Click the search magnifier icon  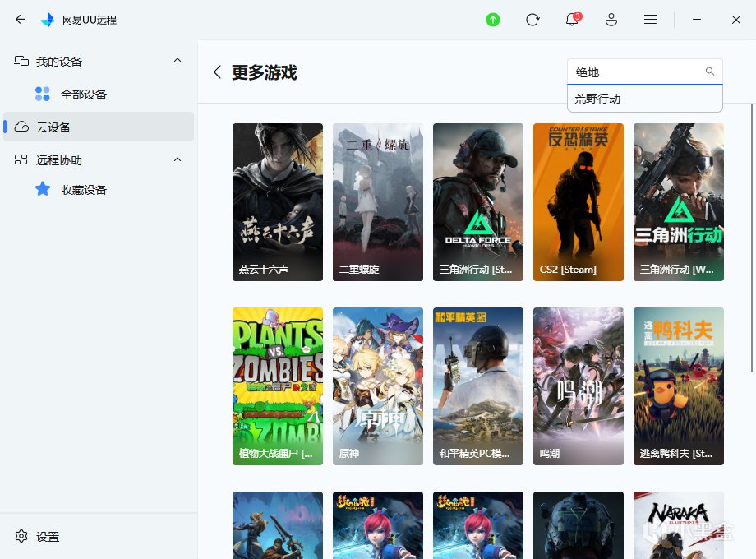pos(710,72)
